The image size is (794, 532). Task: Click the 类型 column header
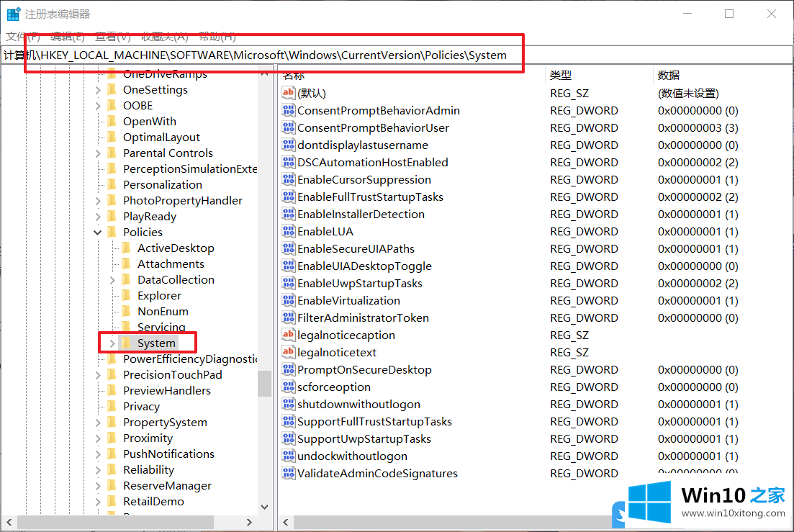coord(561,76)
